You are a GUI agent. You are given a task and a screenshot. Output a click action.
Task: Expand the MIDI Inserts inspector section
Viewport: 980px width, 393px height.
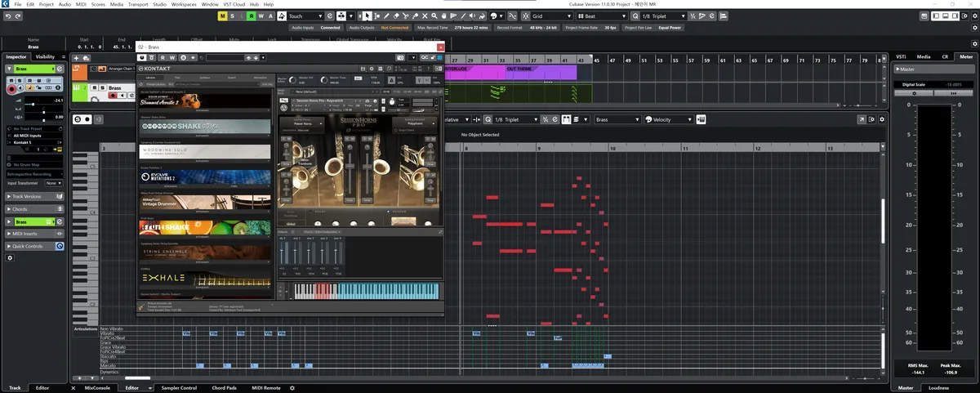34,234
